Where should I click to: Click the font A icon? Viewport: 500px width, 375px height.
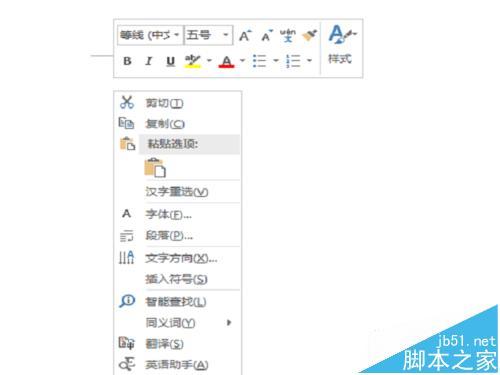(126, 214)
